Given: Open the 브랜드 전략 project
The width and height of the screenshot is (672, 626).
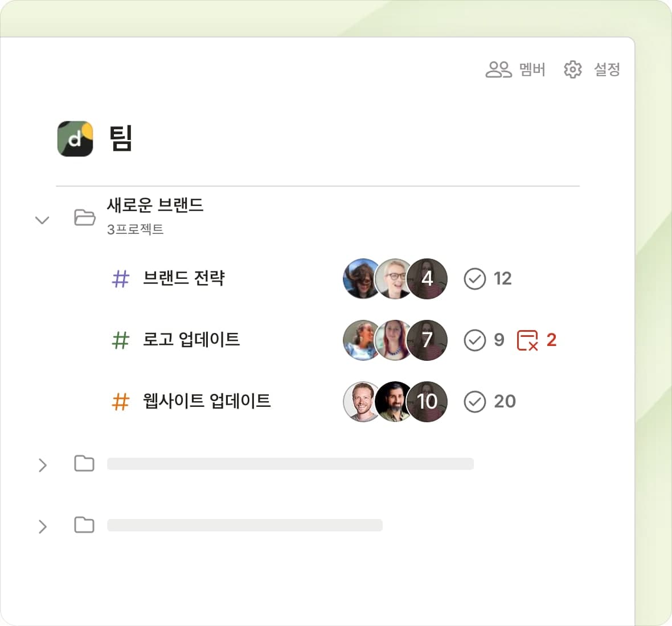Looking at the screenshot, I should coord(183,278).
